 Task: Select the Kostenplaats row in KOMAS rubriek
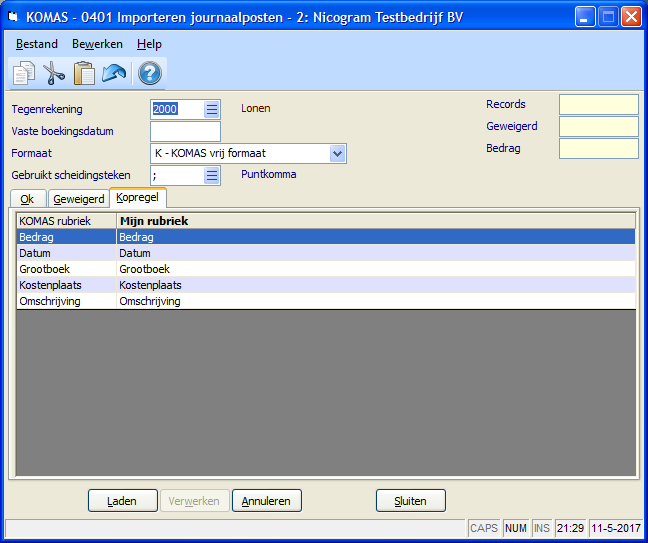[67, 285]
